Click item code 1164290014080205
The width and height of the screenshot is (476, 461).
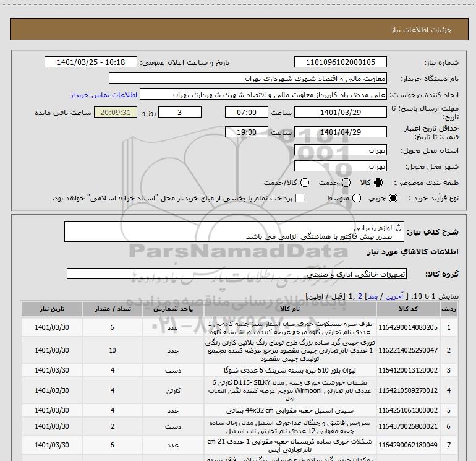tap(408, 327)
